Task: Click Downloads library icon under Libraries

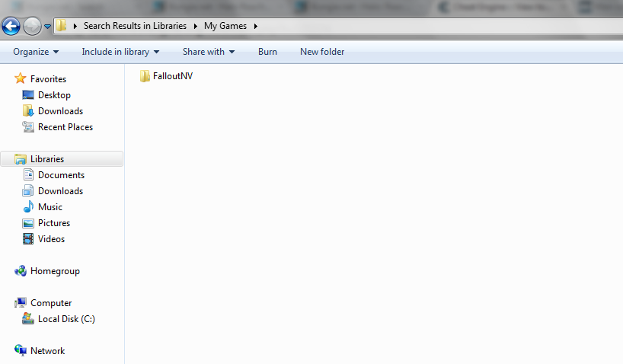Action: point(28,190)
